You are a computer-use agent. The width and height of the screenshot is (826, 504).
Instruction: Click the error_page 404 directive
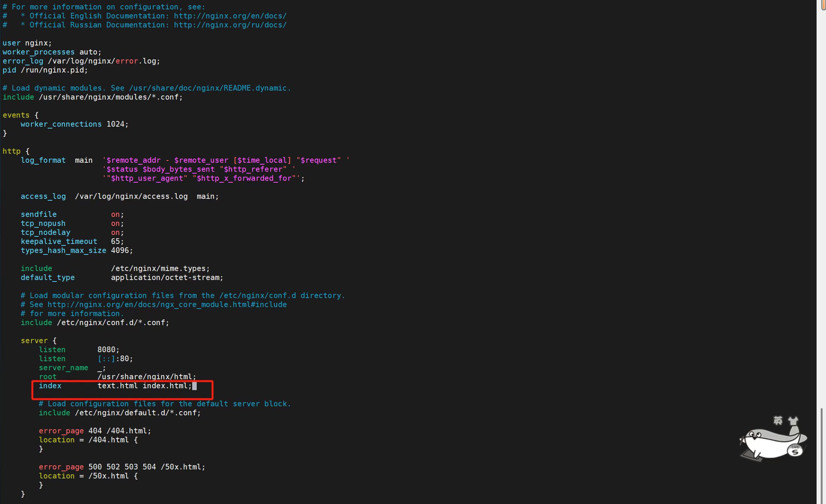tap(61, 431)
